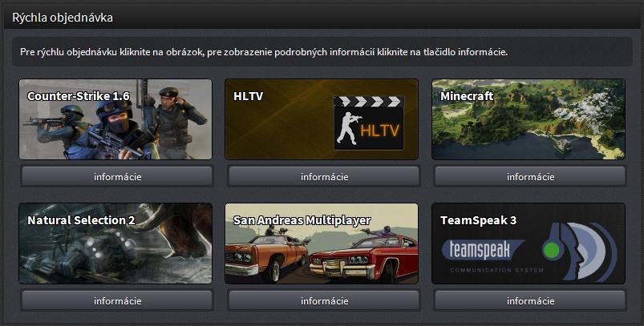Click the instruction text about rýchlu objednávku
This screenshot has width=644, height=326.
[264, 52]
